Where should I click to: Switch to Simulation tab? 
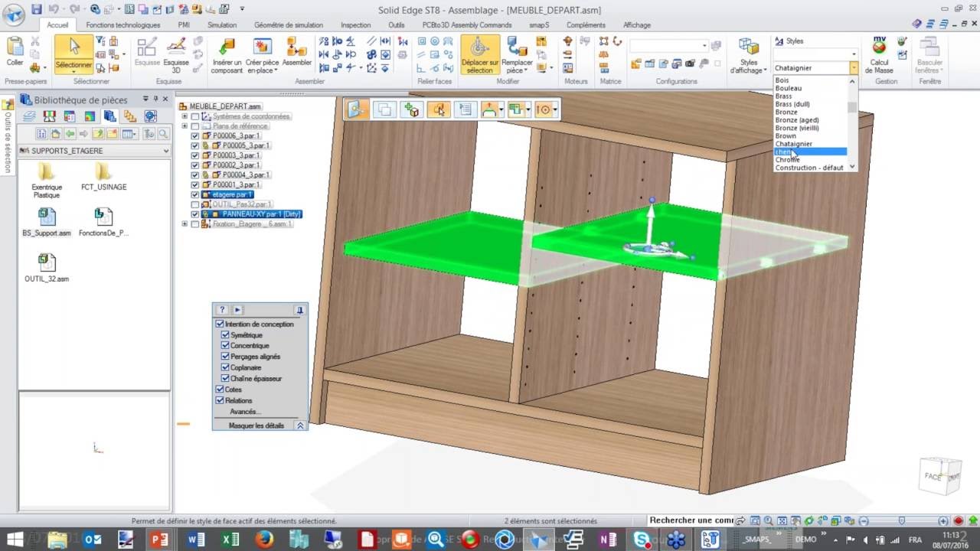pos(222,25)
